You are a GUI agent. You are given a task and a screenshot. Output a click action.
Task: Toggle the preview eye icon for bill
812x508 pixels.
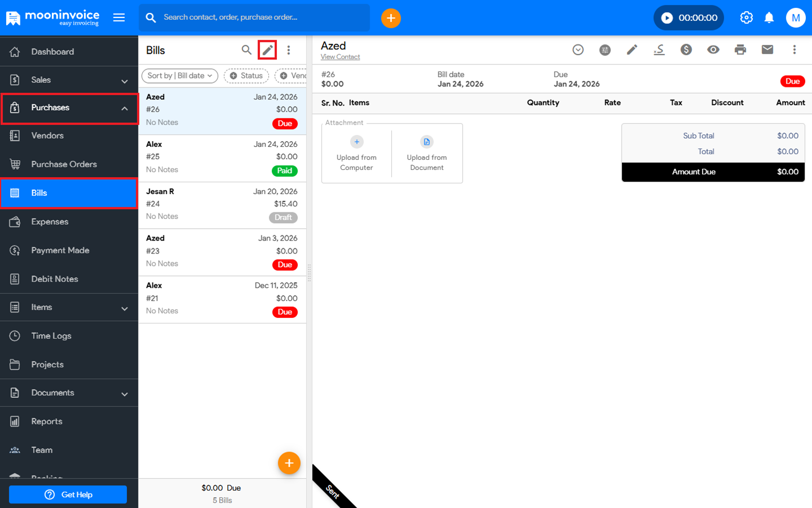coord(713,50)
